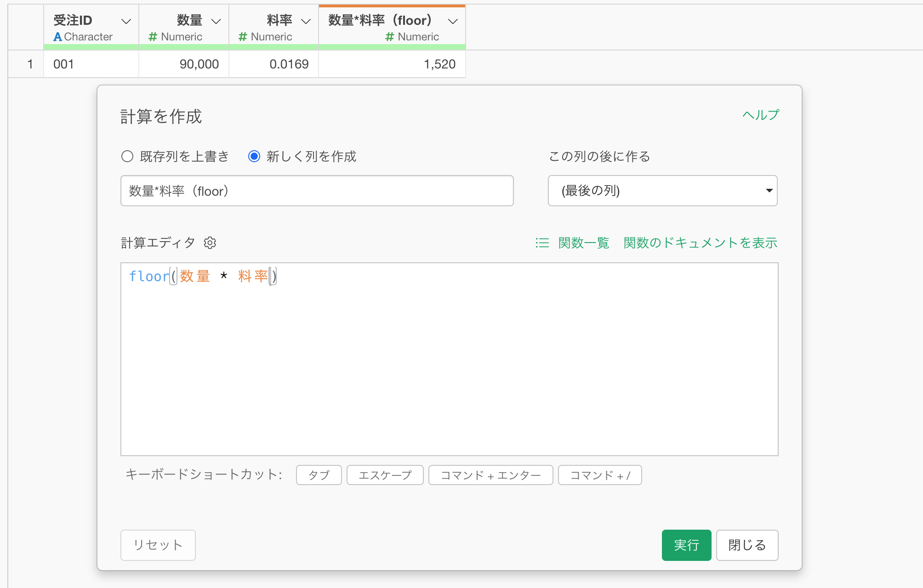Screen dimensions: 923x588
Task: Click the function list icon
Action: tap(542, 243)
